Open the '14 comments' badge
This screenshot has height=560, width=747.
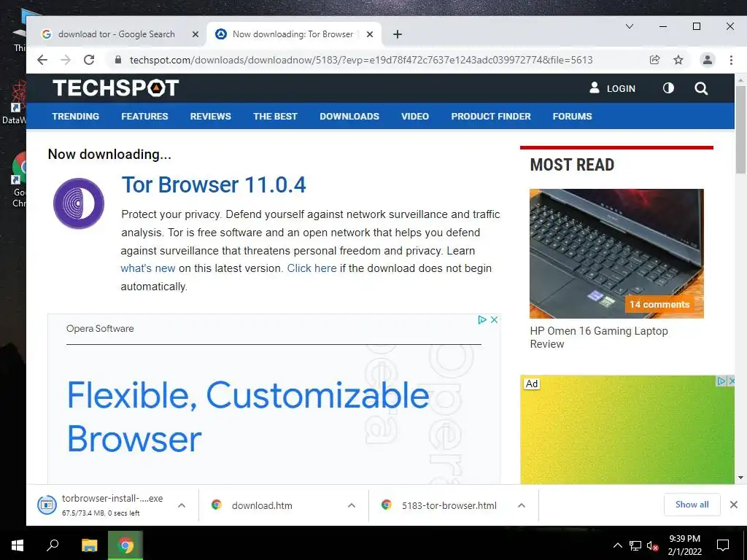coord(659,304)
